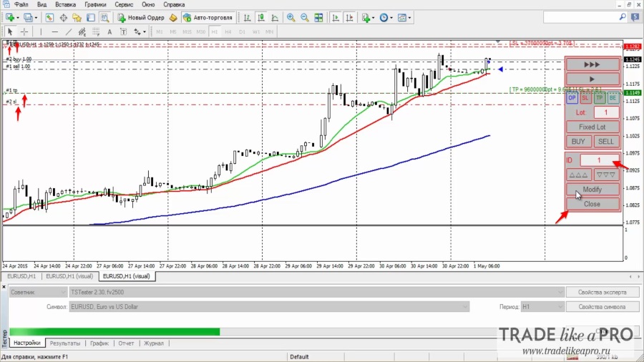Expand the New Chart dropdown arrow
The width and height of the screenshot is (644, 362).
[x=18, y=18]
